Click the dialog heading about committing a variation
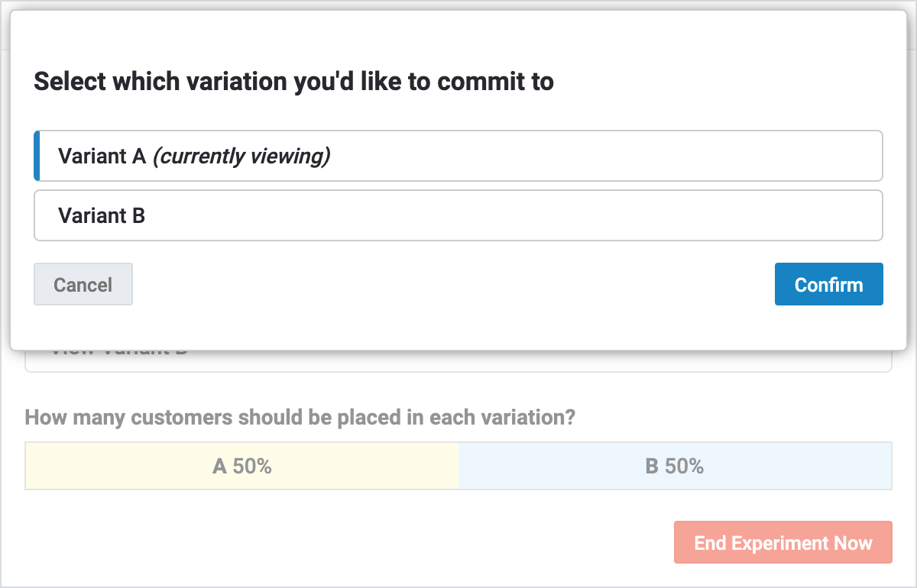917x588 pixels. (293, 81)
